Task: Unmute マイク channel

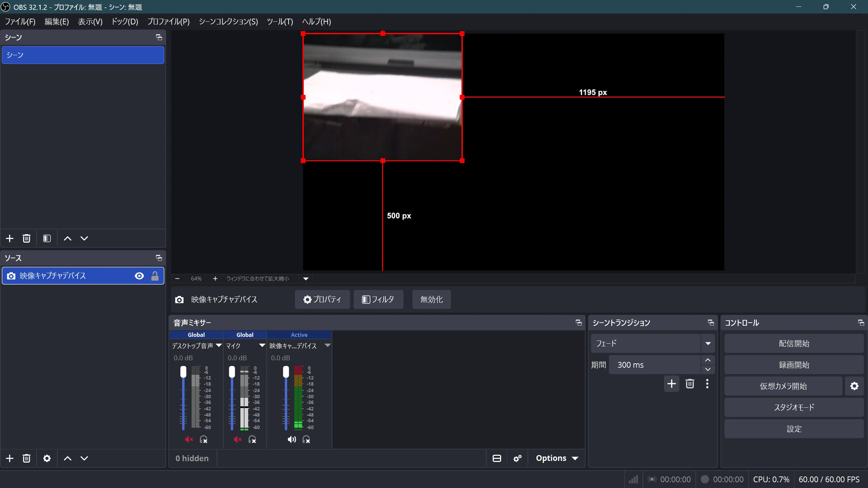Action: click(238, 440)
